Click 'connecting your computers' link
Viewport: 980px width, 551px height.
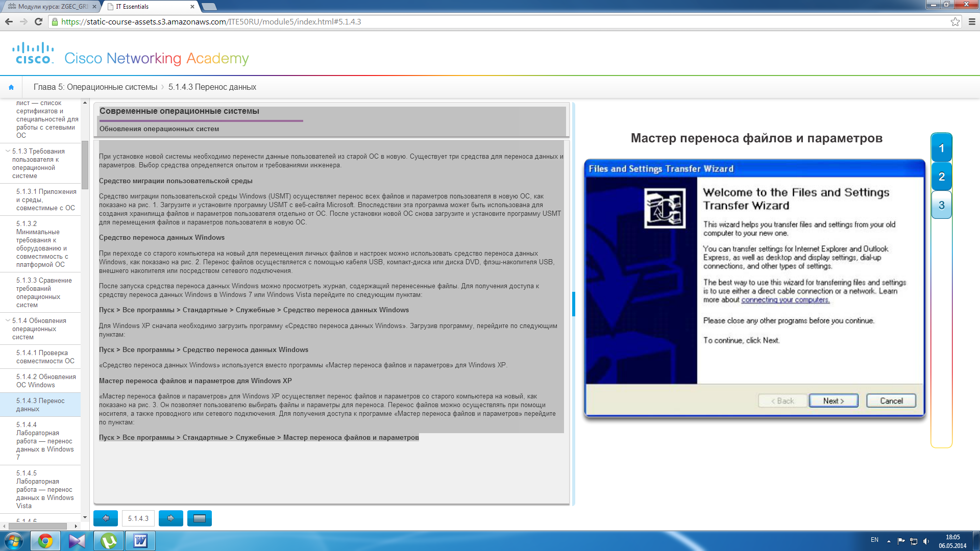(785, 299)
